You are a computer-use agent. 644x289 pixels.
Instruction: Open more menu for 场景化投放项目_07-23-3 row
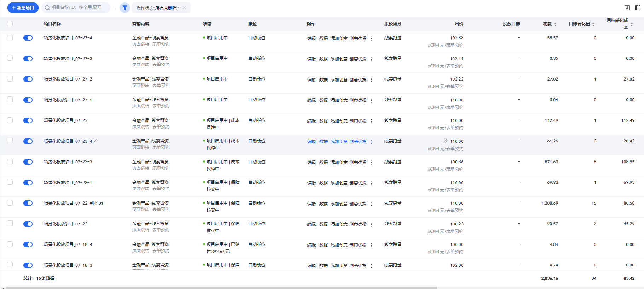point(372,163)
